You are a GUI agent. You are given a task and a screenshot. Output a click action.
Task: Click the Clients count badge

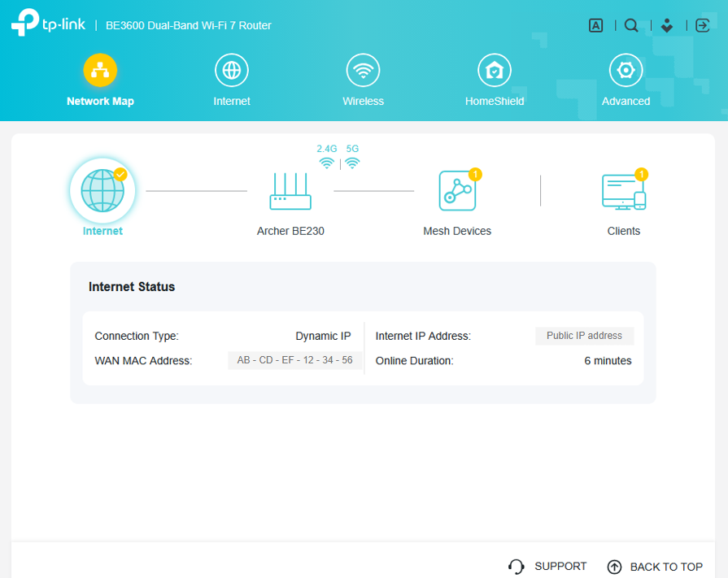pos(641,175)
